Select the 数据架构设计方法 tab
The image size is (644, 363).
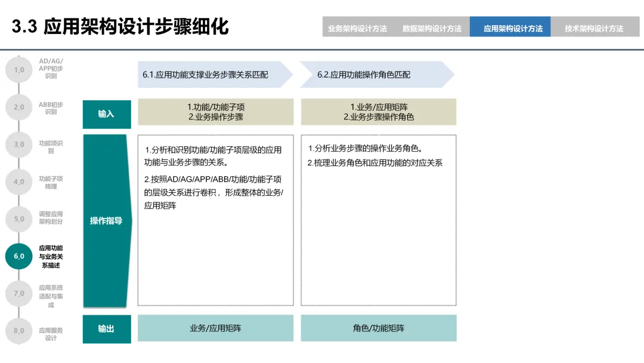pos(432,29)
